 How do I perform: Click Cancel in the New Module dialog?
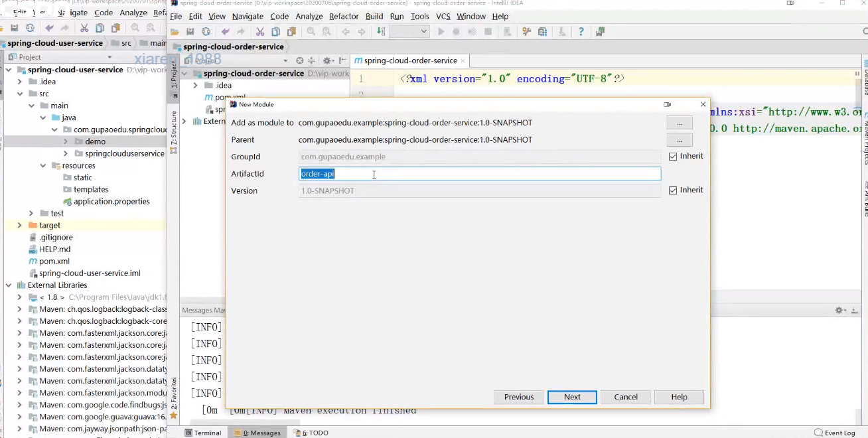click(x=626, y=397)
